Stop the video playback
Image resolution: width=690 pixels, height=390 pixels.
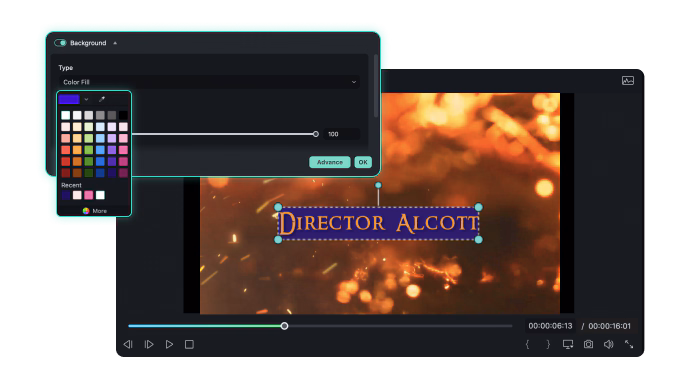(189, 344)
